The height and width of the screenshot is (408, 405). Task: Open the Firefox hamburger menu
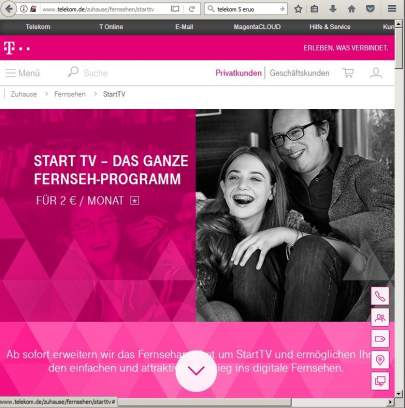(392, 9)
